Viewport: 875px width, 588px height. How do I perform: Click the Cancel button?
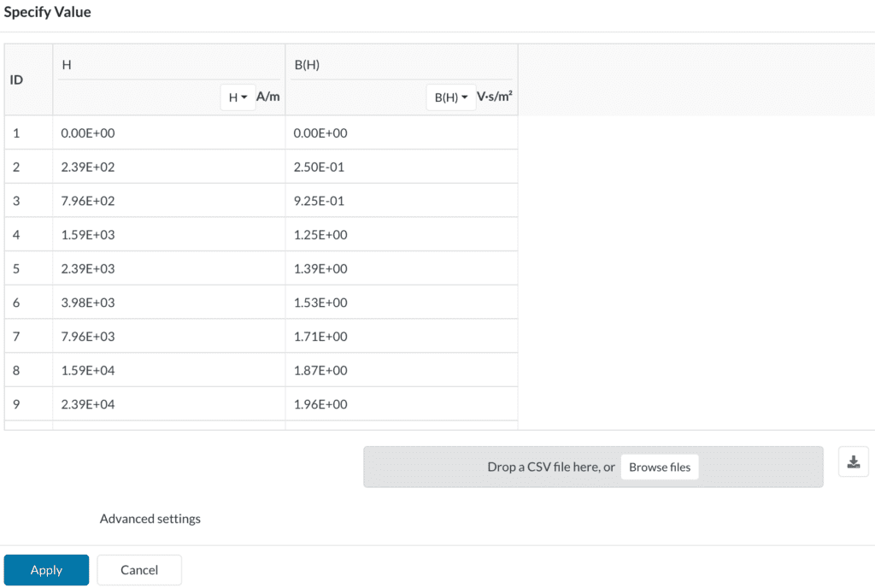click(139, 570)
